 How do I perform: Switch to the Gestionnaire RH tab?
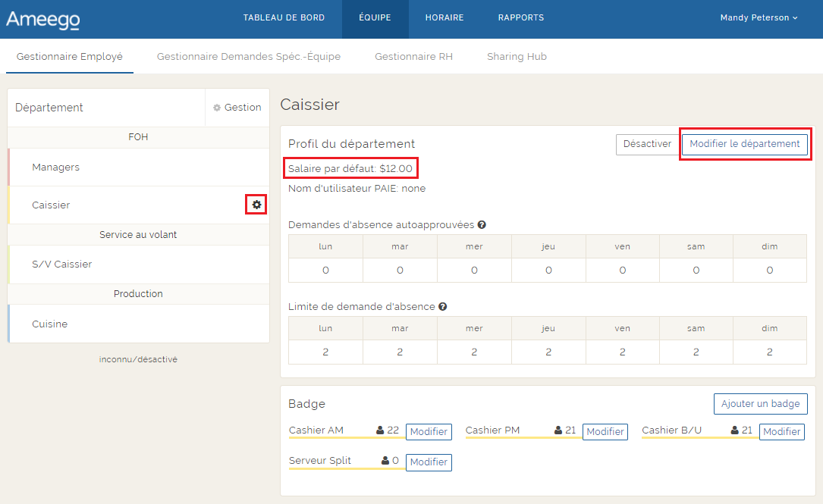click(x=413, y=57)
